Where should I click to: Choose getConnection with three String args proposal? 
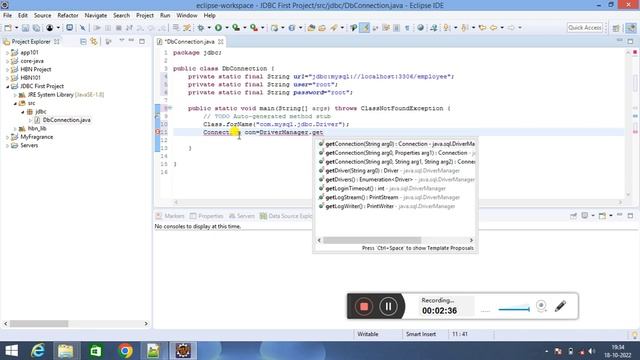pyautogui.click(x=396, y=162)
